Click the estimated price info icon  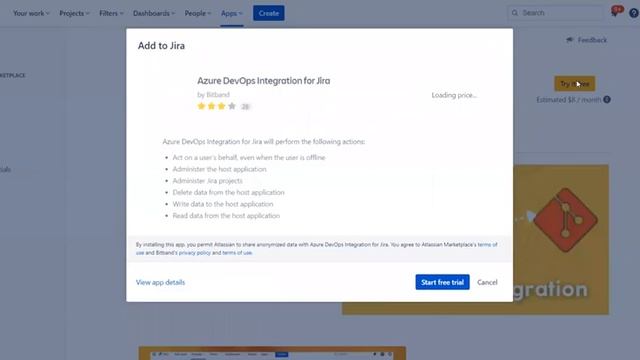(607, 99)
